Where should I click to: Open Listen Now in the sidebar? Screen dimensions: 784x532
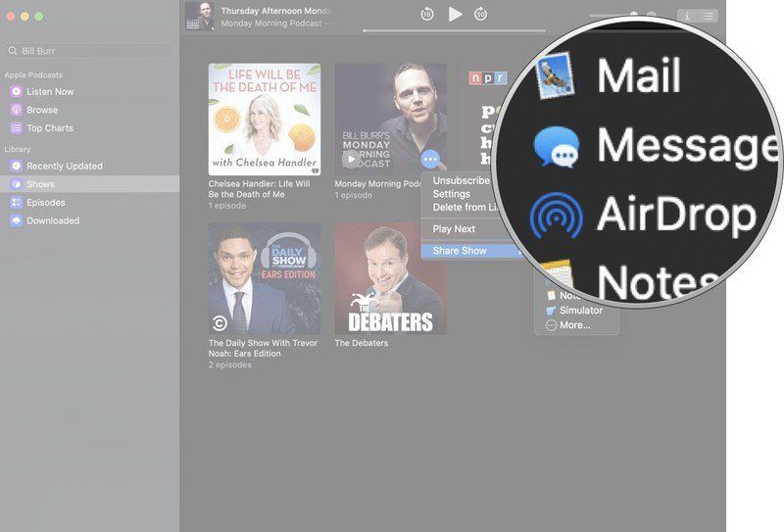point(49,91)
